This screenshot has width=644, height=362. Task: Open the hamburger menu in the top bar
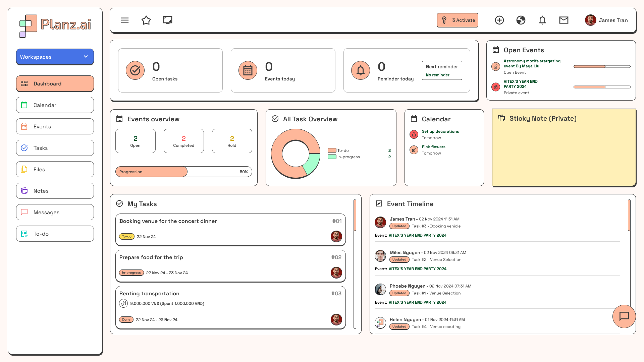(124, 20)
